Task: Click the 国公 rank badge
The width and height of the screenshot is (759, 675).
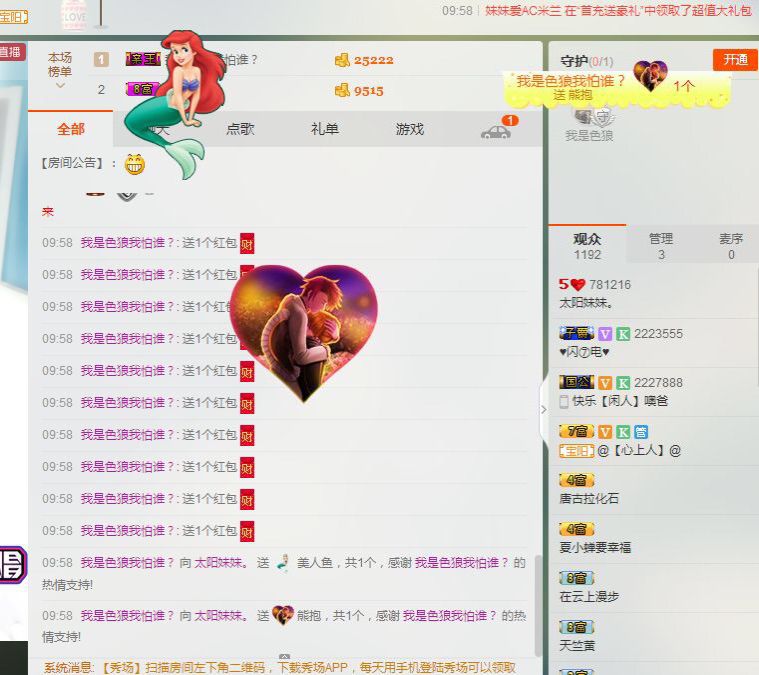Action: (x=577, y=382)
